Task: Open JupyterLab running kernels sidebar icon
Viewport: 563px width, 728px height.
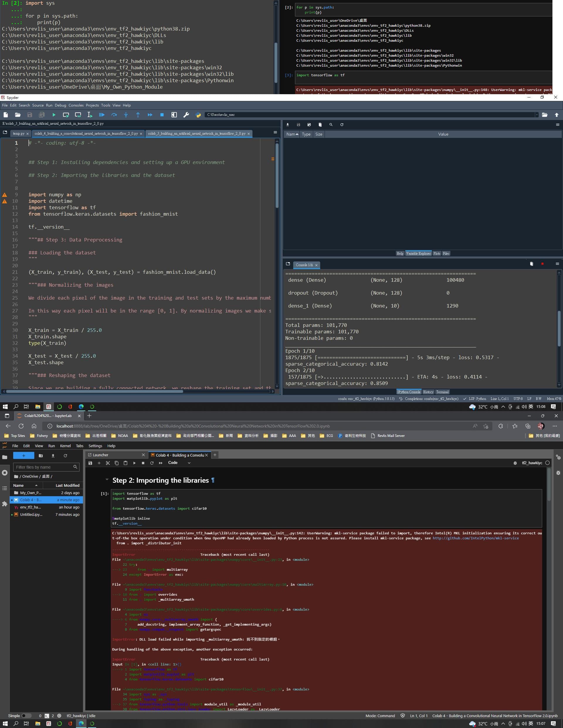Action: pyautogui.click(x=5, y=473)
